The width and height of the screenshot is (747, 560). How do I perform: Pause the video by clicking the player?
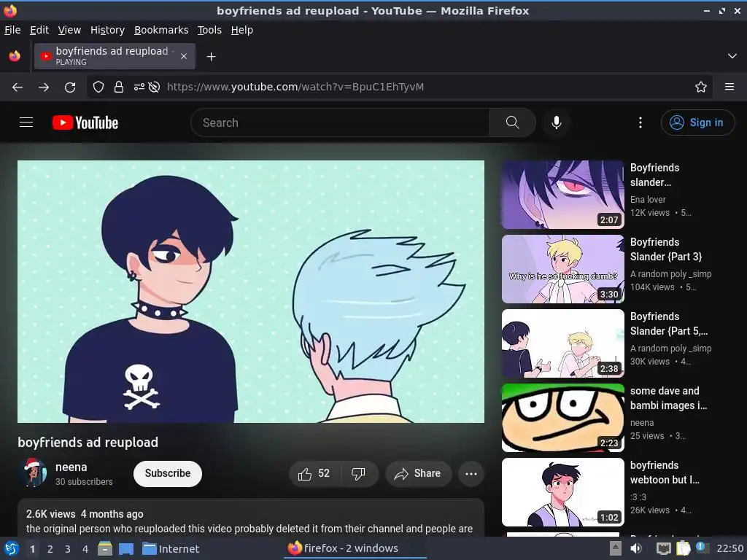[251, 292]
